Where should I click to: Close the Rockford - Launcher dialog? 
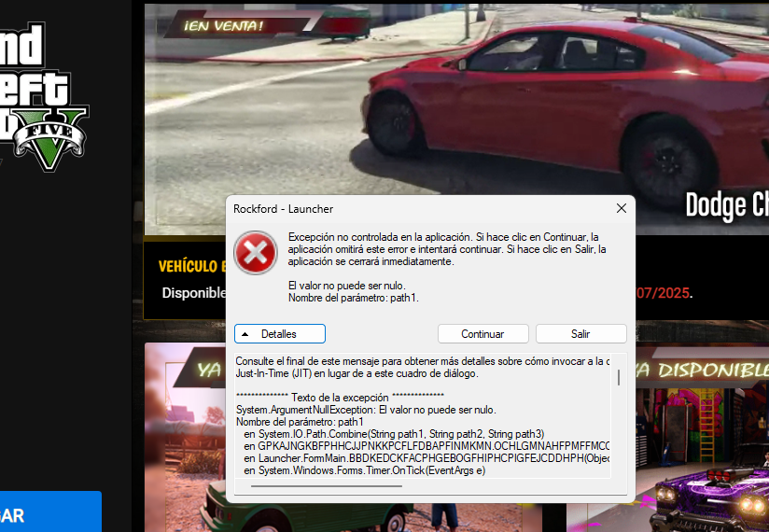[621, 208]
